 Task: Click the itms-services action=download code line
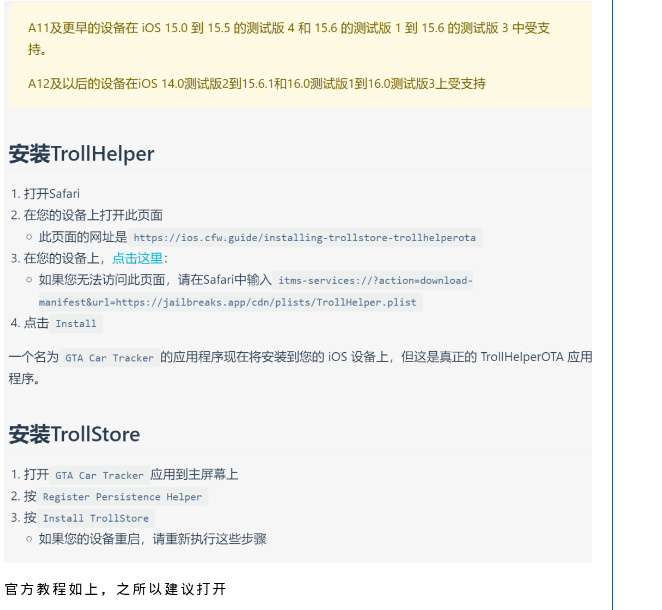pos(373,281)
